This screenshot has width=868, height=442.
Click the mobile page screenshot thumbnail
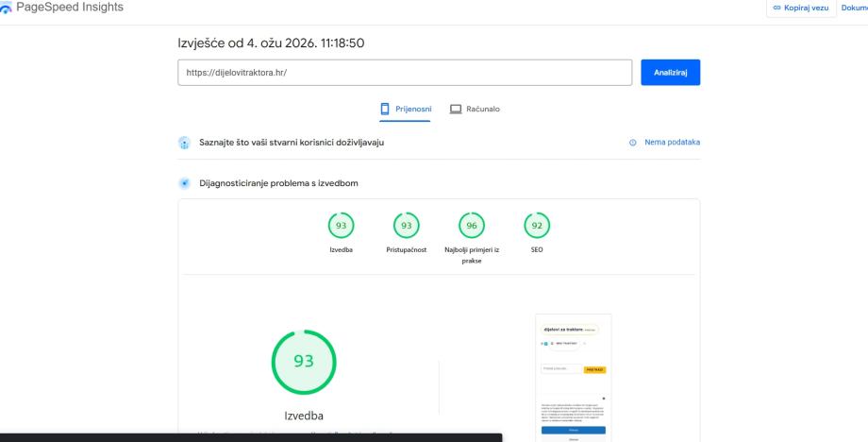coord(574,378)
